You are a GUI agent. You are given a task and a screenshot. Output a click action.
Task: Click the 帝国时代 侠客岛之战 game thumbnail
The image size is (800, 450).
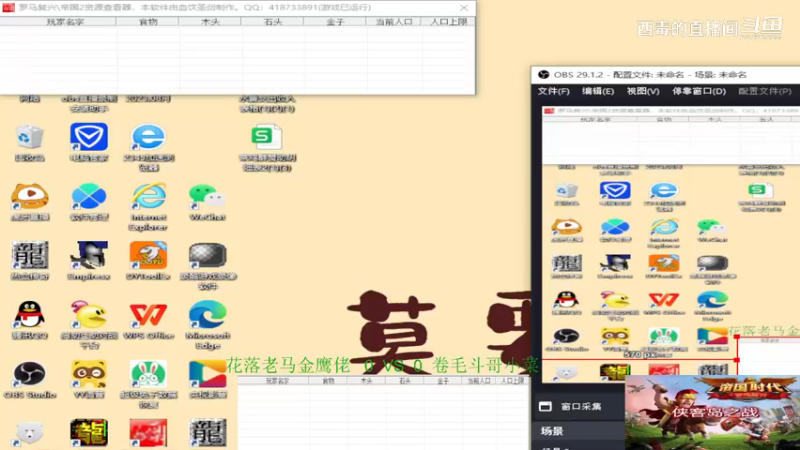coord(712,412)
